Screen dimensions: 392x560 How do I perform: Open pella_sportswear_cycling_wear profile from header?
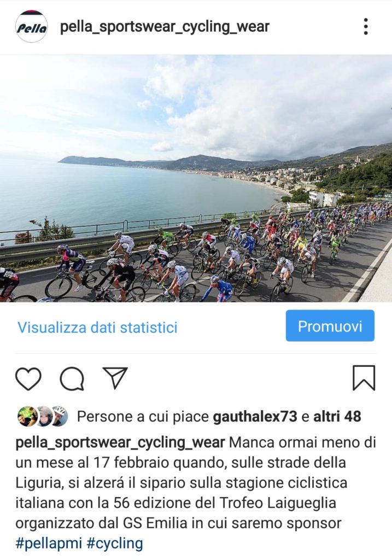165,27
